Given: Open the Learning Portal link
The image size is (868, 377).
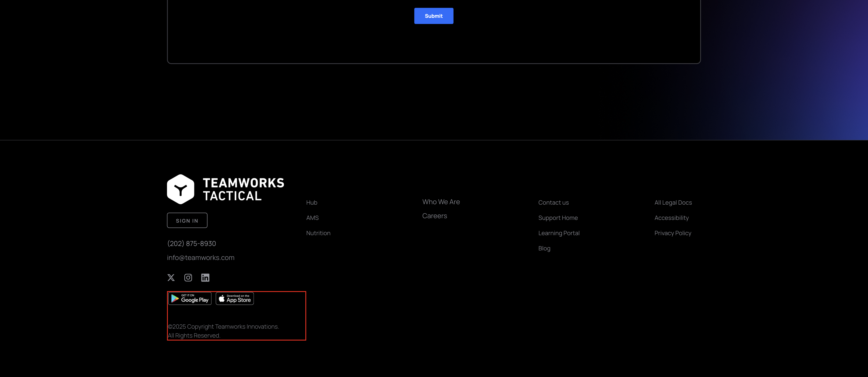Looking at the screenshot, I should point(559,233).
